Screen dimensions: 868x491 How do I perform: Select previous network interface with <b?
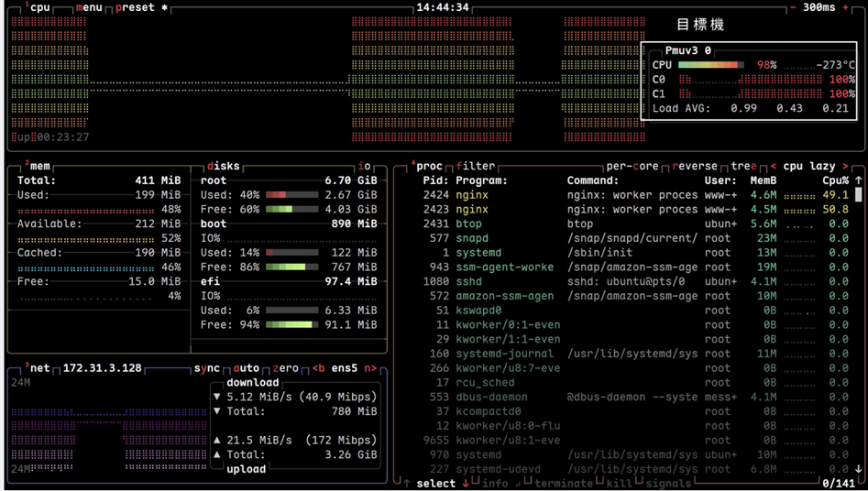pyautogui.click(x=318, y=368)
